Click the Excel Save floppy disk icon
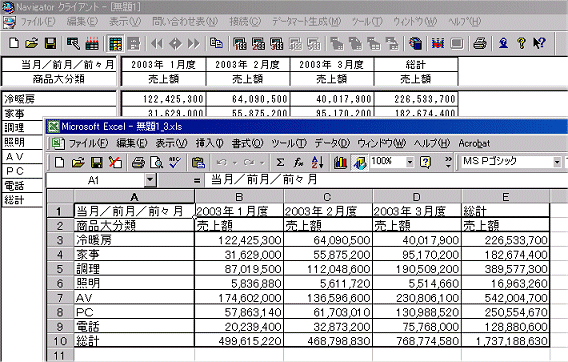Image resolution: width=568 pixels, height=362 pixels. [96, 162]
